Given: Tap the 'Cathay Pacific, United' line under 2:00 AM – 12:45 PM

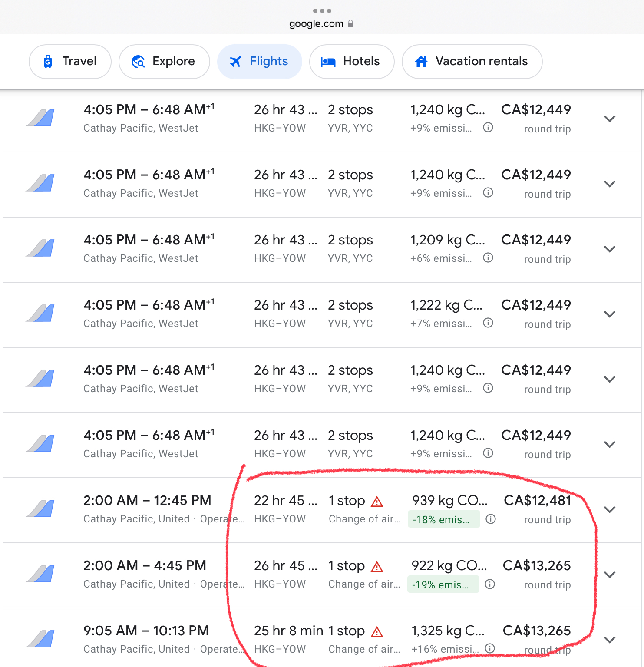Looking at the screenshot, I should coord(164,519).
